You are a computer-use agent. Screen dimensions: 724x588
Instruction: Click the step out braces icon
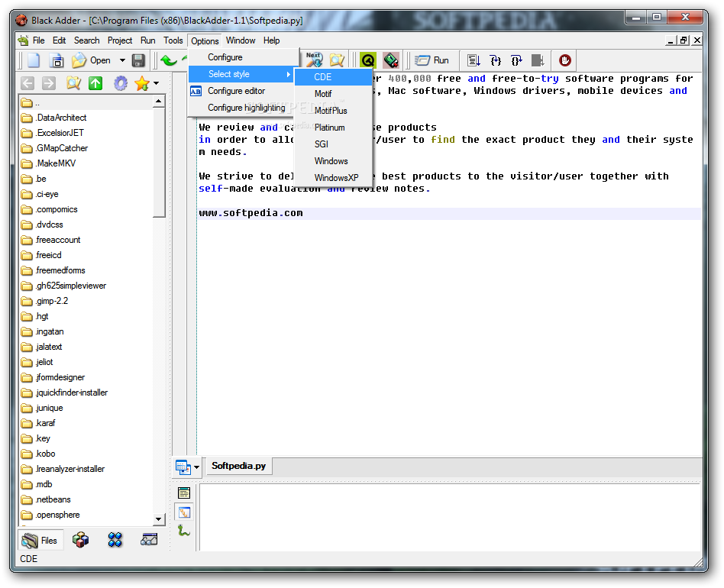pyautogui.click(x=516, y=60)
